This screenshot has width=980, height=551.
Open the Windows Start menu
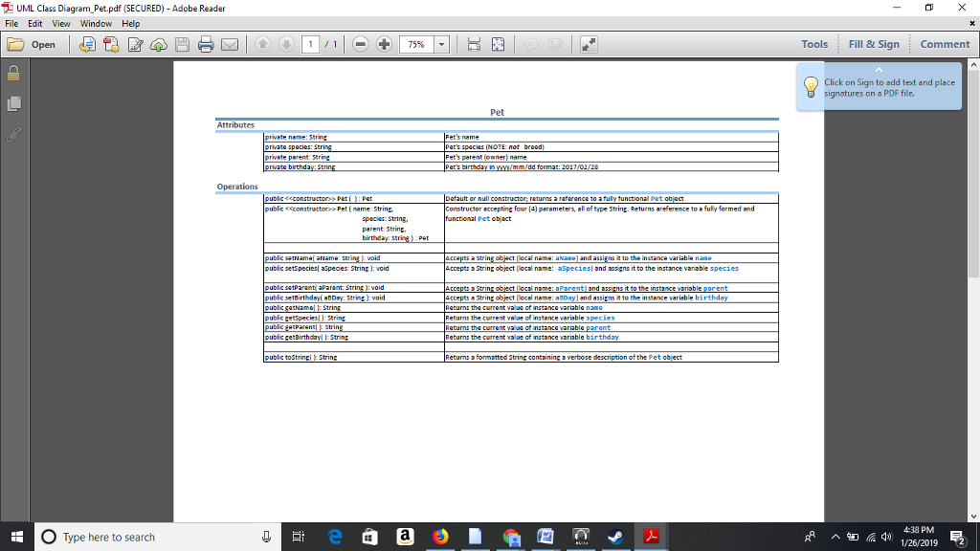tap(17, 537)
